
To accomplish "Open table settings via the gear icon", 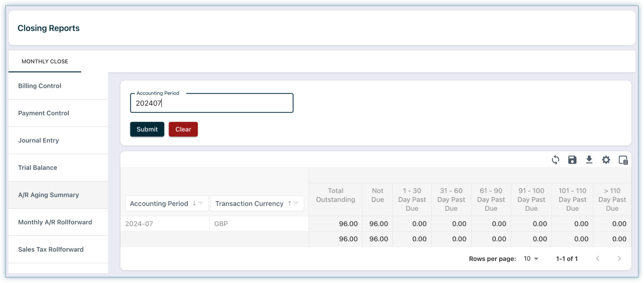I will coord(606,160).
